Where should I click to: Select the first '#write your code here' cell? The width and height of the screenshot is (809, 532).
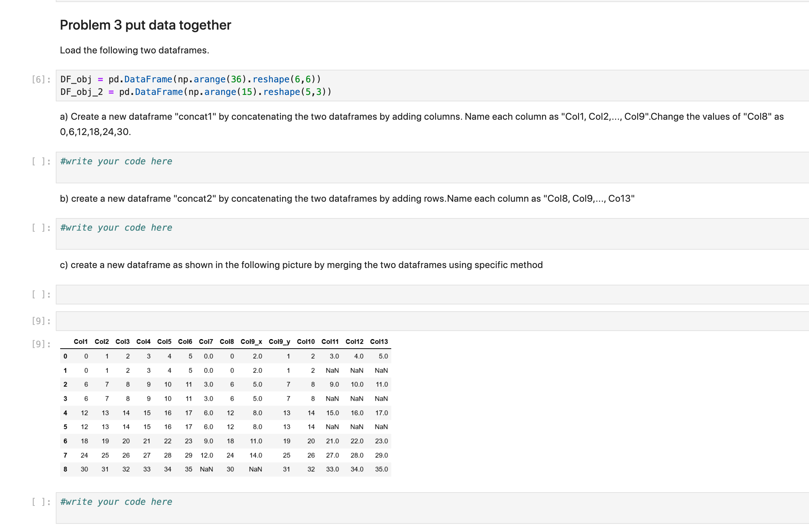[x=116, y=161]
